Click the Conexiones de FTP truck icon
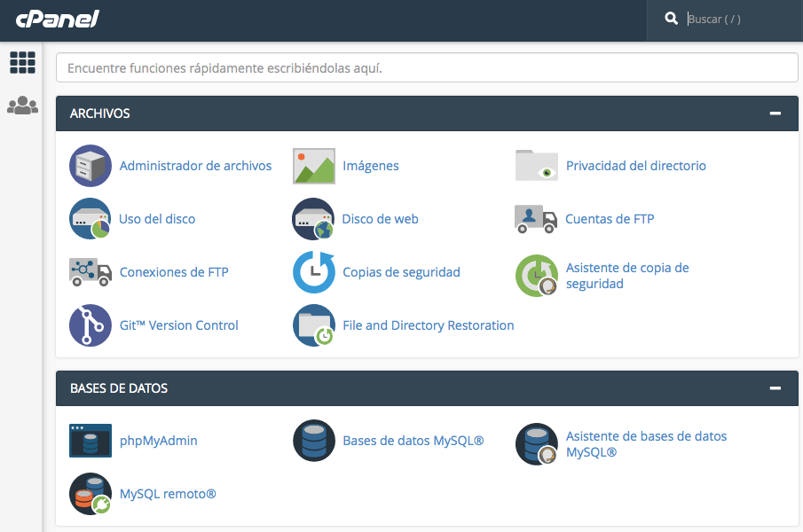The height and width of the screenshot is (532, 803). pos(90,272)
